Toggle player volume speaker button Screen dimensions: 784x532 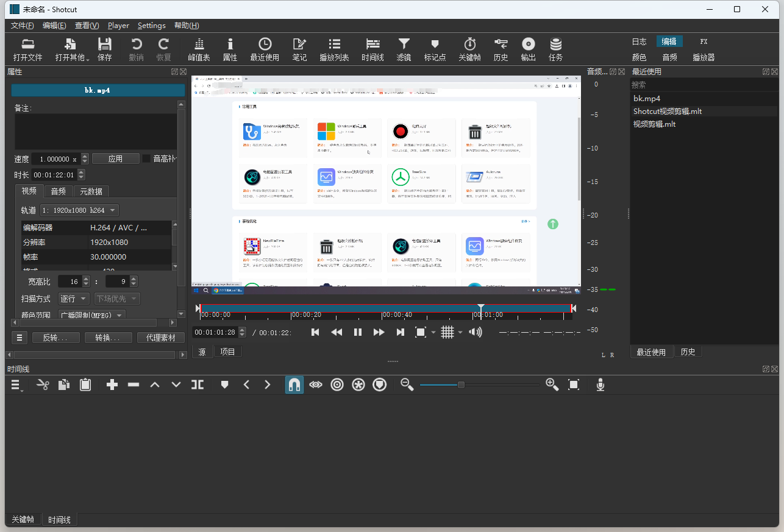(476, 332)
